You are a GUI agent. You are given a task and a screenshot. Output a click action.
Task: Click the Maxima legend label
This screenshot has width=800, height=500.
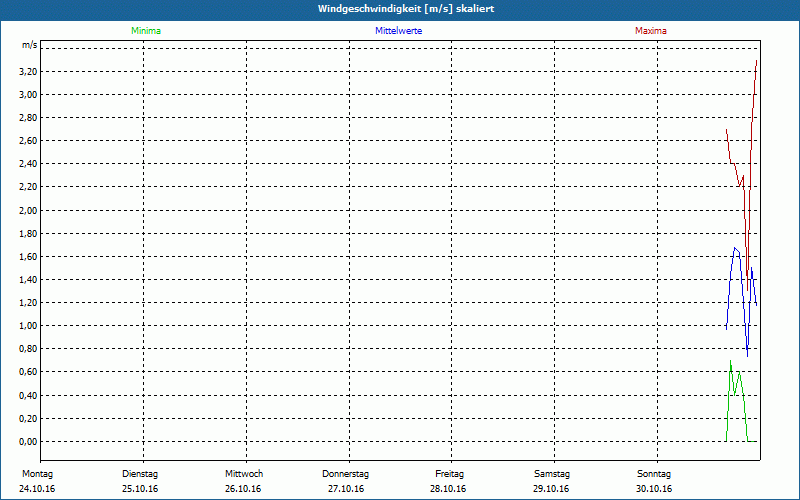coord(651,31)
